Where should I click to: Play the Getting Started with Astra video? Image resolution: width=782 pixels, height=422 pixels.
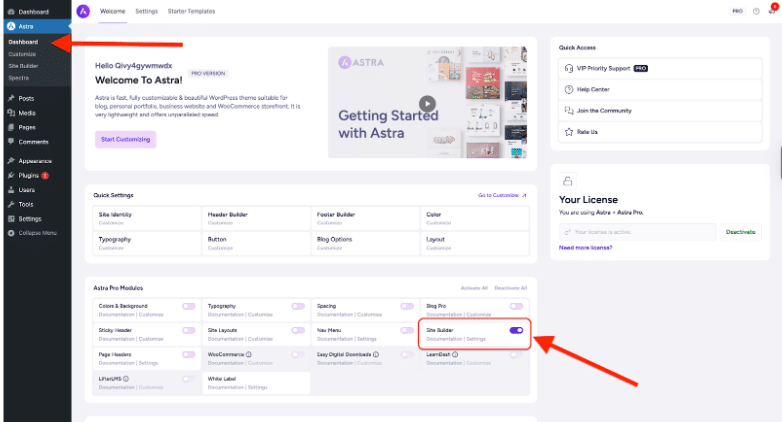pos(427,104)
